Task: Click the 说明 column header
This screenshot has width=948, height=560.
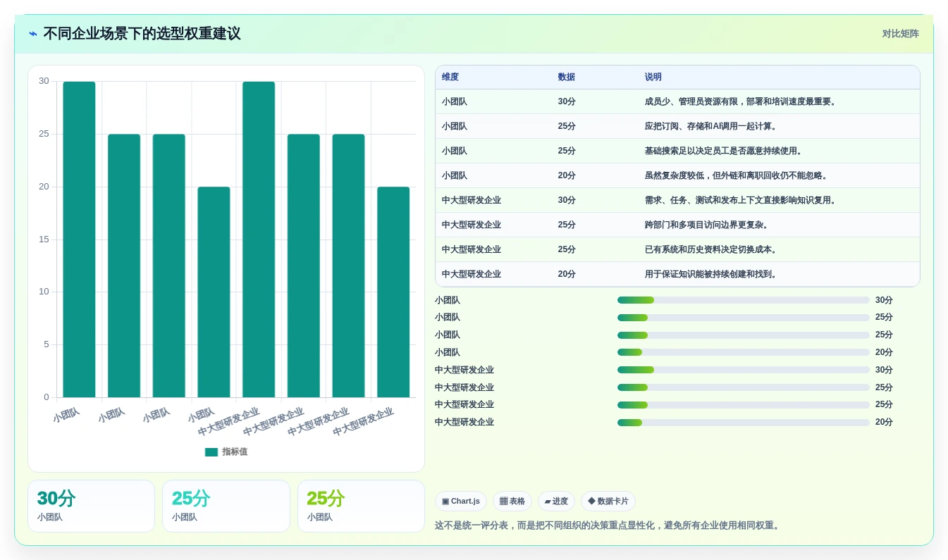Action: coord(653,77)
